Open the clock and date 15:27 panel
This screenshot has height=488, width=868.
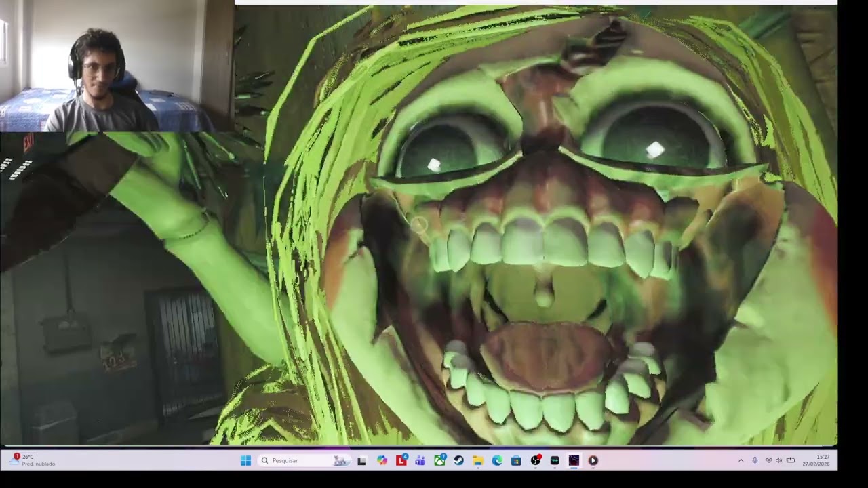coord(816,460)
